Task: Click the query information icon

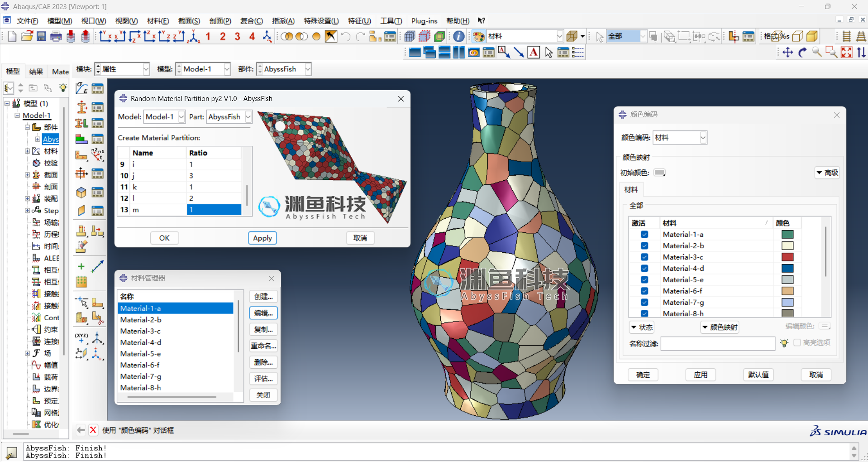Action: [x=458, y=36]
